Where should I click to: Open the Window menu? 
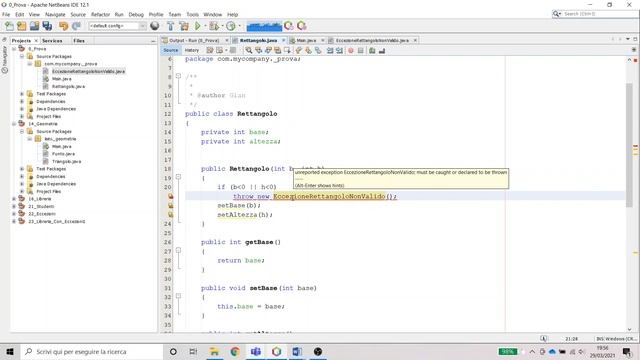tap(213, 14)
